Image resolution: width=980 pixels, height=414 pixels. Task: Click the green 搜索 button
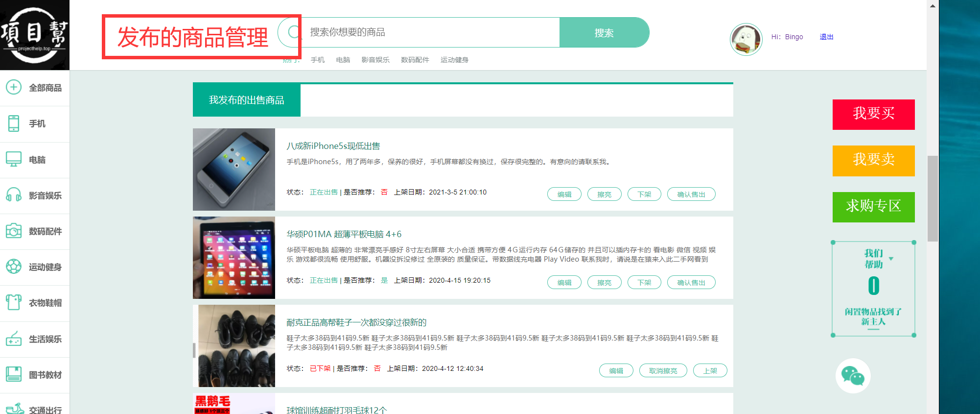tap(604, 33)
